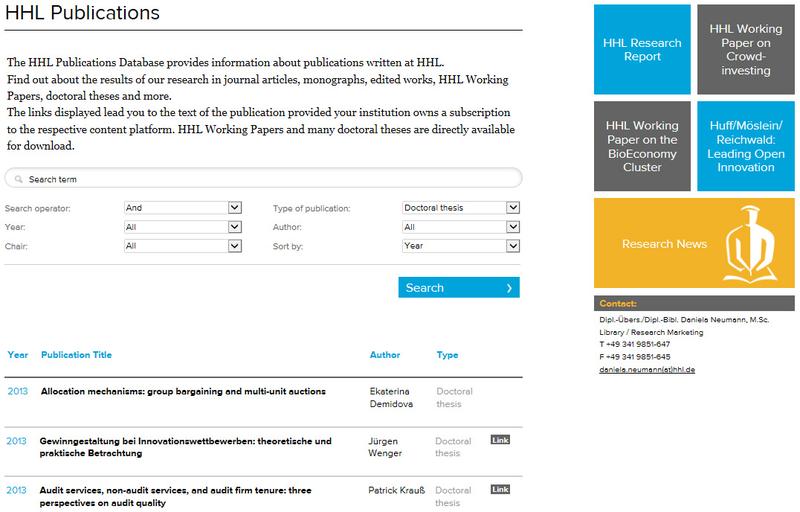
Task: Open the Type of publication dropdown
Action: point(461,208)
